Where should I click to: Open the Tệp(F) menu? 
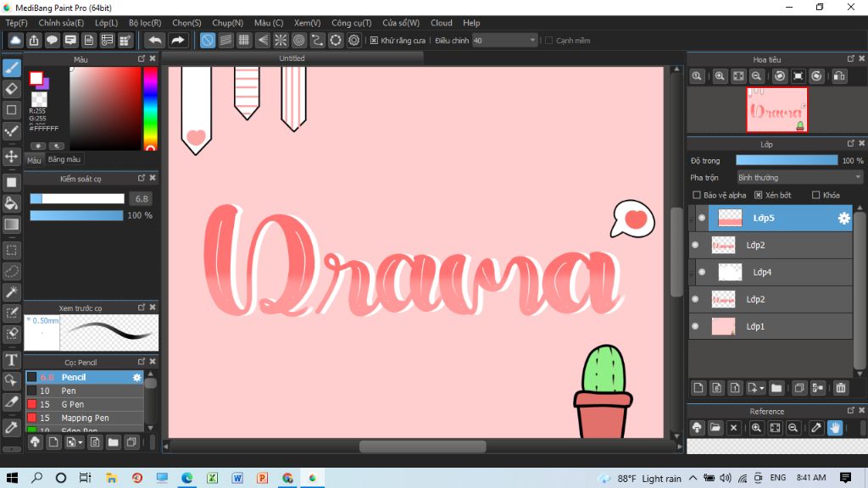pyautogui.click(x=17, y=23)
